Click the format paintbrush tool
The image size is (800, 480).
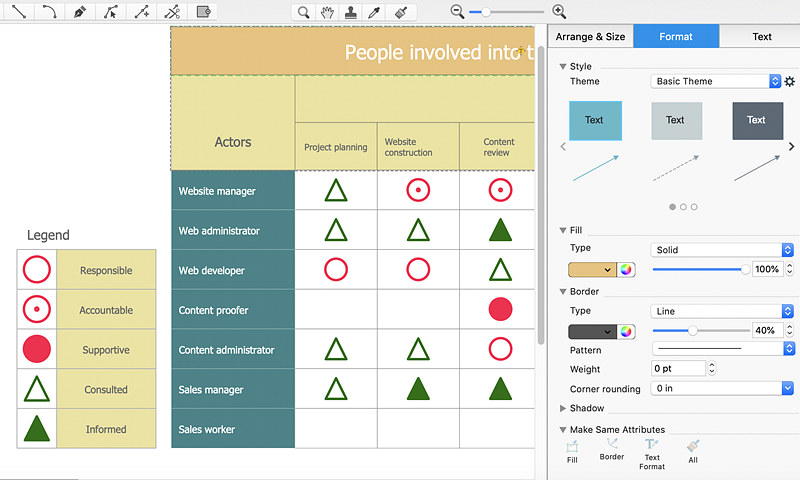(x=400, y=12)
